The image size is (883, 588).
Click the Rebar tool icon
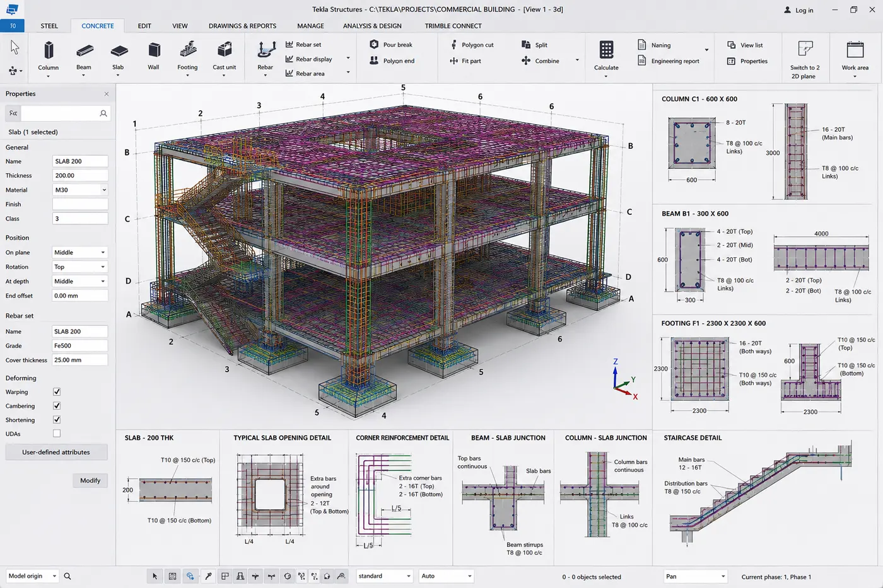click(x=266, y=50)
